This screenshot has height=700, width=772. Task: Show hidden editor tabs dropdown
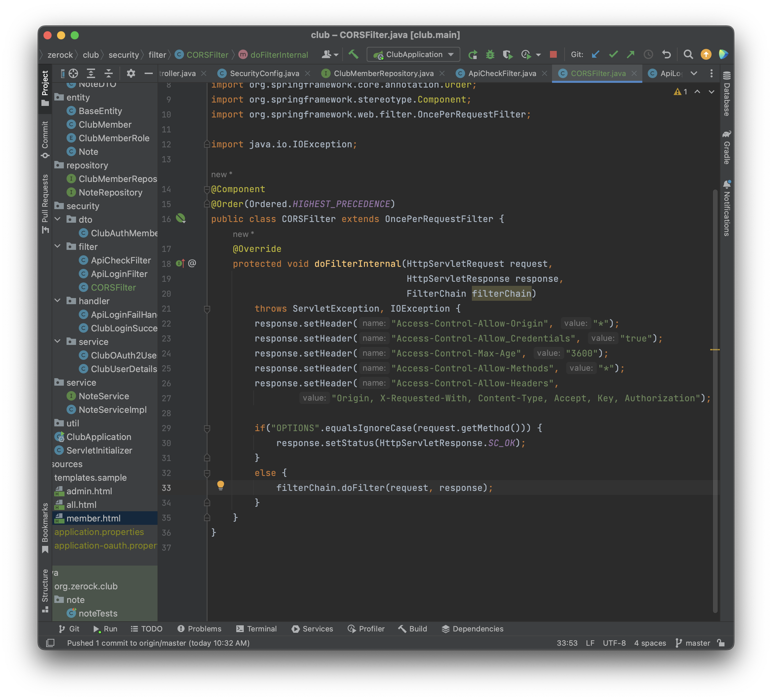[x=694, y=73]
